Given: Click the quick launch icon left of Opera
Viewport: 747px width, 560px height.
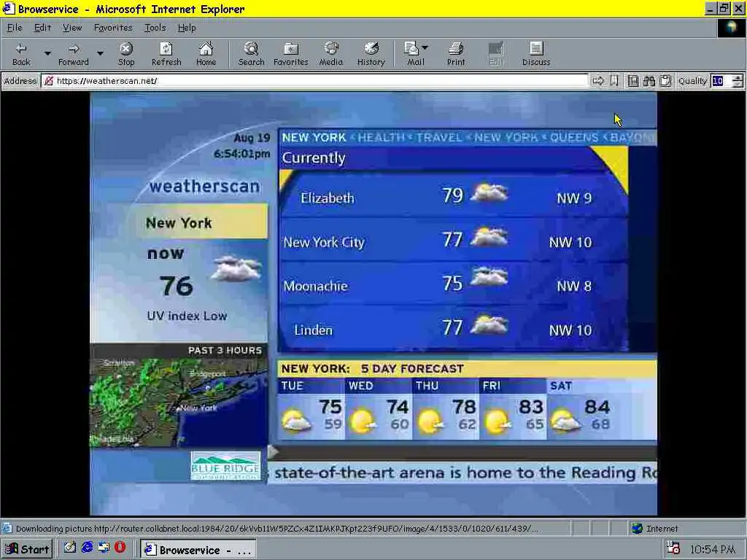Looking at the screenshot, I should tap(104, 548).
